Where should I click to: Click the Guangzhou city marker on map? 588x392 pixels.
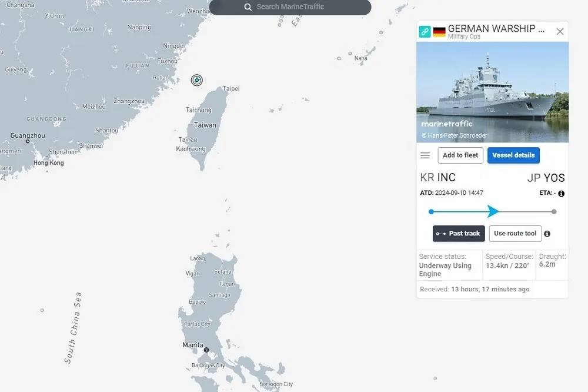point(27,141)
